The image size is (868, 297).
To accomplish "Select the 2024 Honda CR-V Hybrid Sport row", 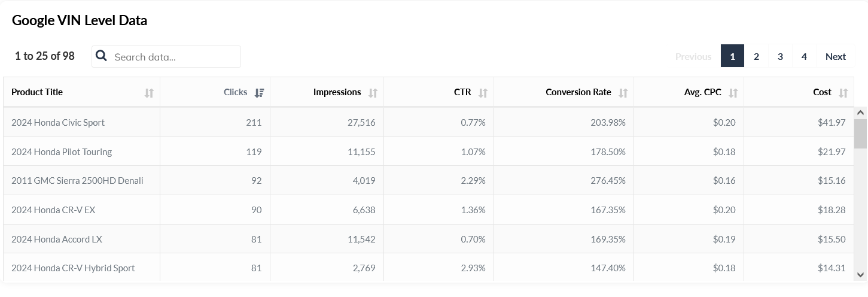I will (x=73, y=268).
